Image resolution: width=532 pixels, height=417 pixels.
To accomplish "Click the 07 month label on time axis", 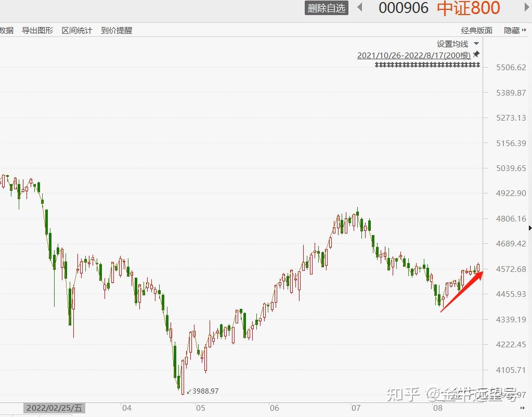I will (356, 408).
